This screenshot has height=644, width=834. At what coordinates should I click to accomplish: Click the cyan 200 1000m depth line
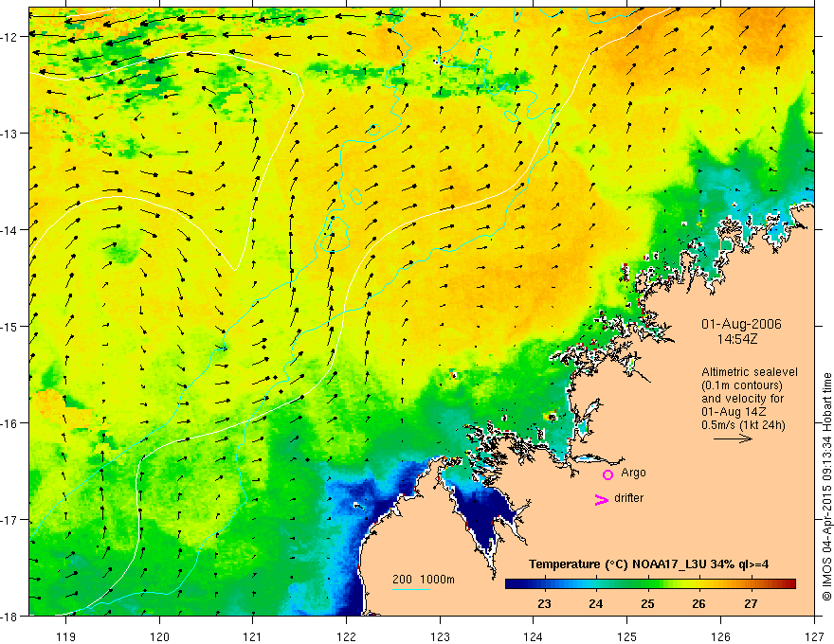pos(411,589)
